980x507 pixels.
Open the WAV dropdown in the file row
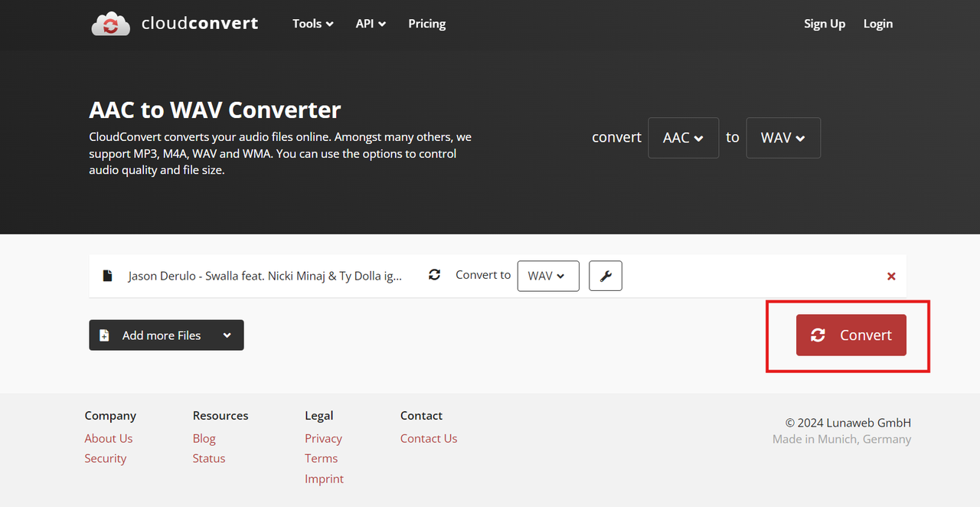[548, 276]
